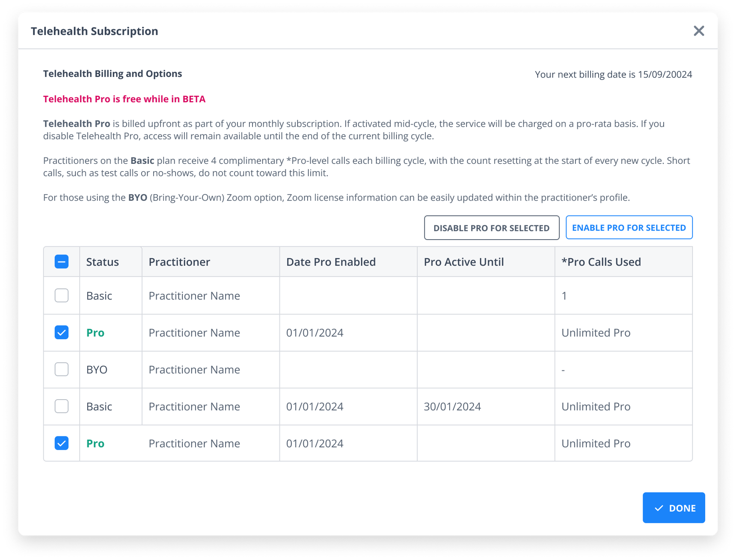The image size is (736, 560).
Task: Close the Telehealth Subscription dialog
Action: [699, 31]
